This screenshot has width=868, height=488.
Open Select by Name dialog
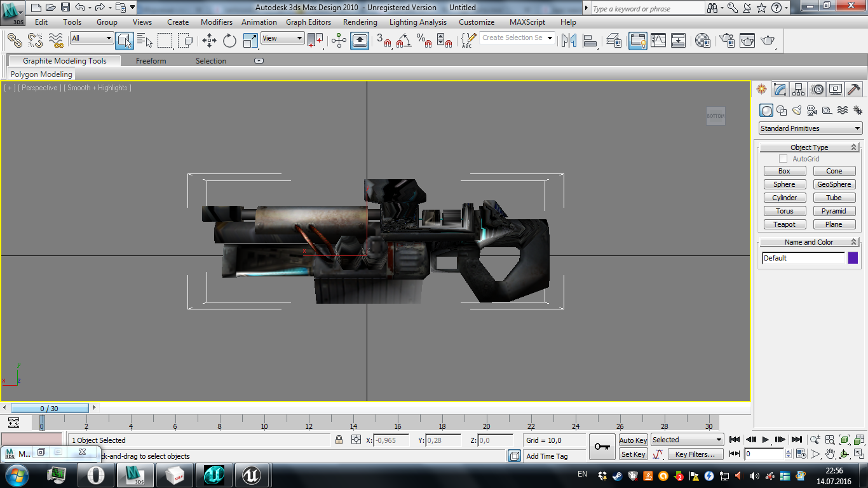(145, 41)
